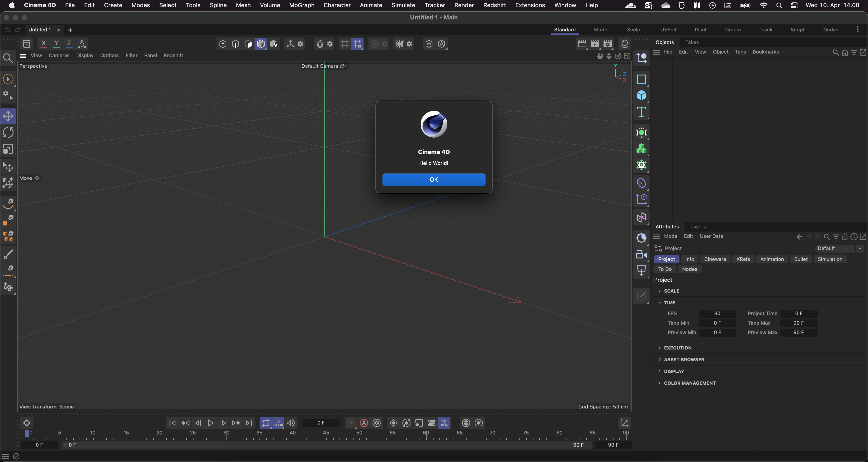
Task: Click the Text spline tool icon
Action: pyautogui.click(x=641, y=112)
